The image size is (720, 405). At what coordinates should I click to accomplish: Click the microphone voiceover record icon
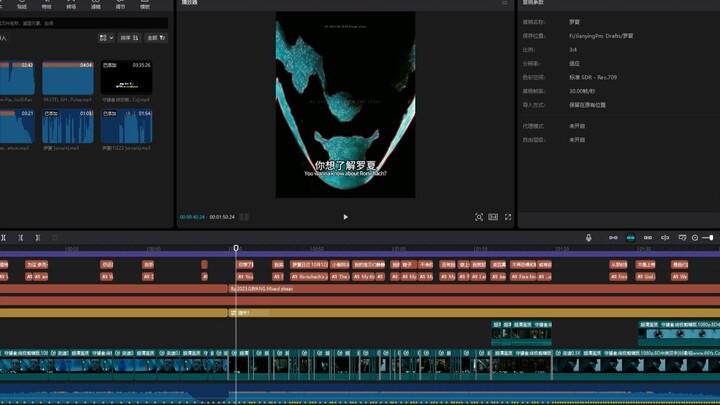pyautogui.click(x=589, y=237)
